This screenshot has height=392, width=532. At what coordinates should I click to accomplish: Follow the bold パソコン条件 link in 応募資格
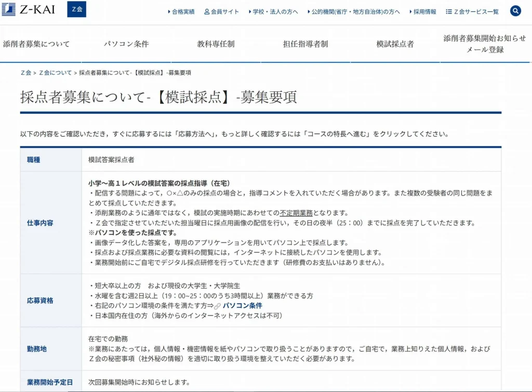(x=242, y=305)
